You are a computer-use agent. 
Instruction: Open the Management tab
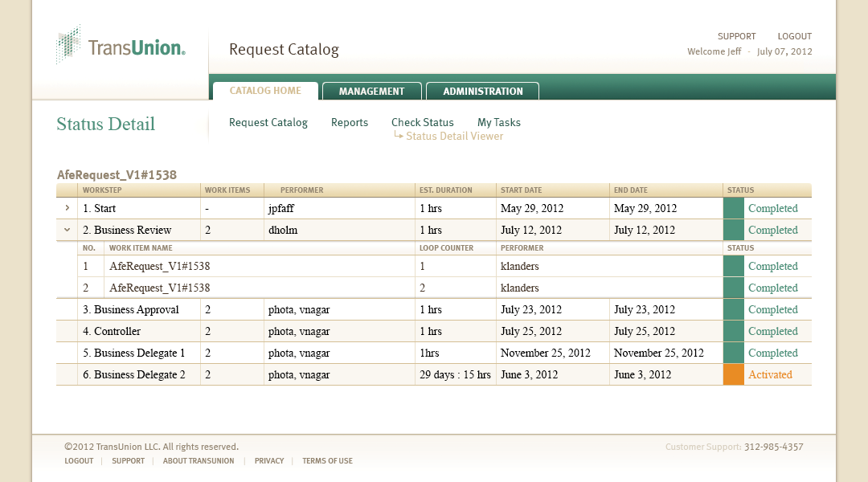(371, 92)
